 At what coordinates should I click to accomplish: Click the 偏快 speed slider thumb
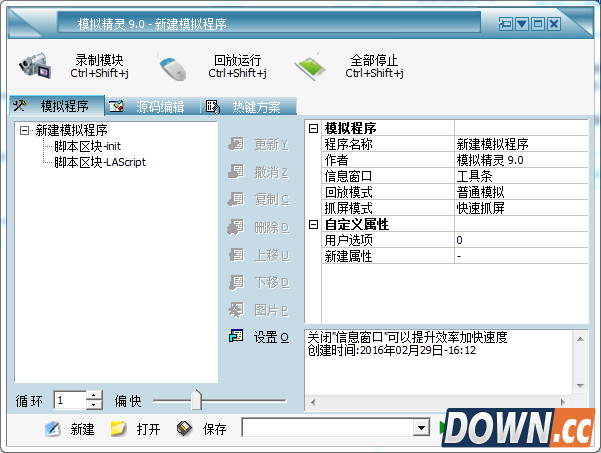click(196, 399)
